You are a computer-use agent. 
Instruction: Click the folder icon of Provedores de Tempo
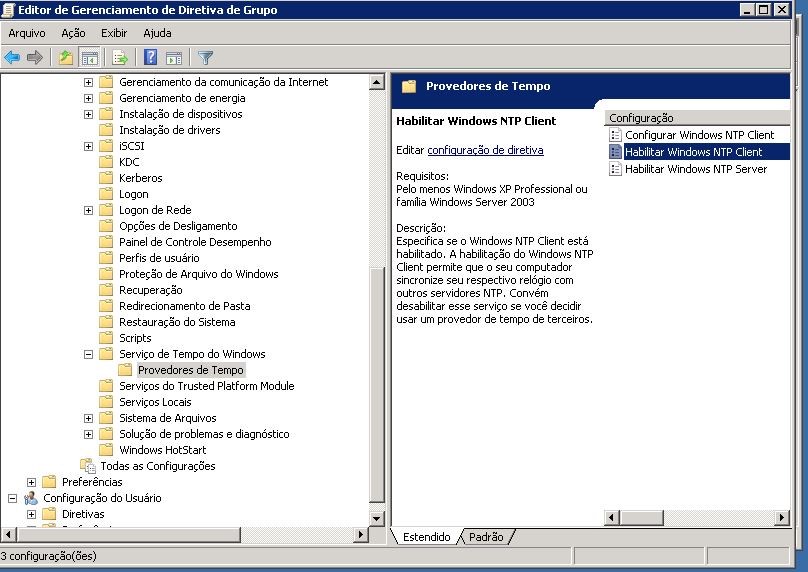tap(125, 370)
